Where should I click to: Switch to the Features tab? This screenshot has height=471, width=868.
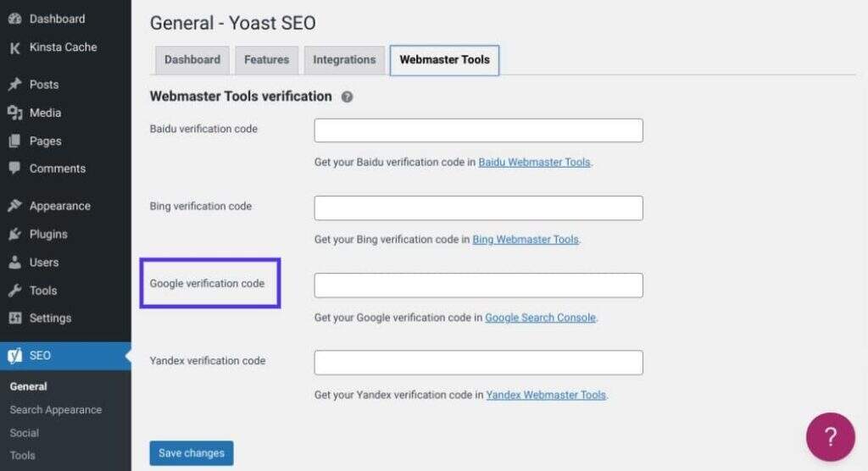(x=266, y=60)
